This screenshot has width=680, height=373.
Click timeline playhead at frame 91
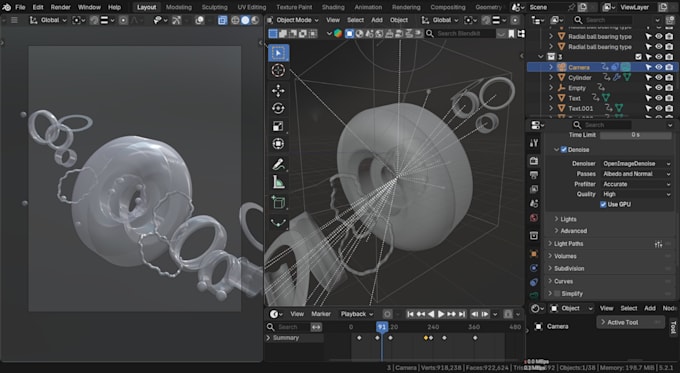382,327
